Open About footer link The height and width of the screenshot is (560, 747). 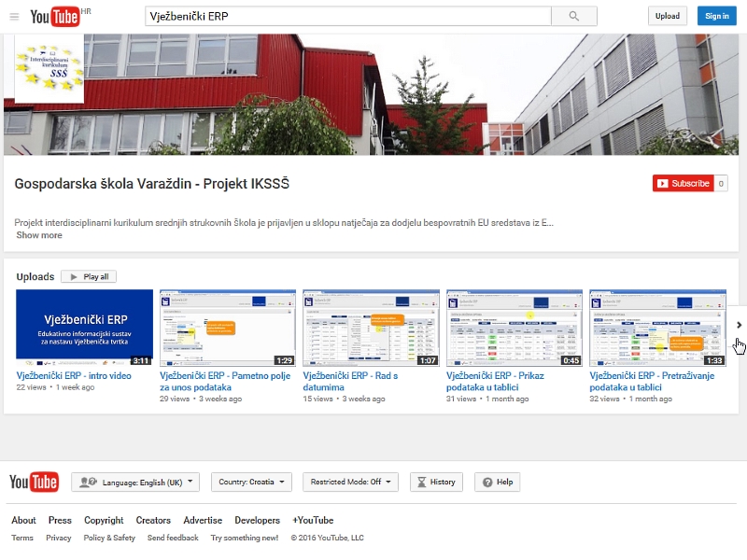pos(24,521)
